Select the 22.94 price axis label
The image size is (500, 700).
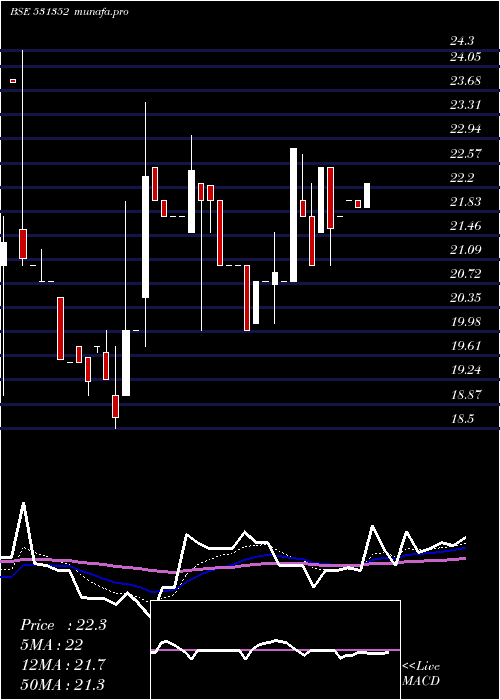pyautogui.click(x=465, y=129)
